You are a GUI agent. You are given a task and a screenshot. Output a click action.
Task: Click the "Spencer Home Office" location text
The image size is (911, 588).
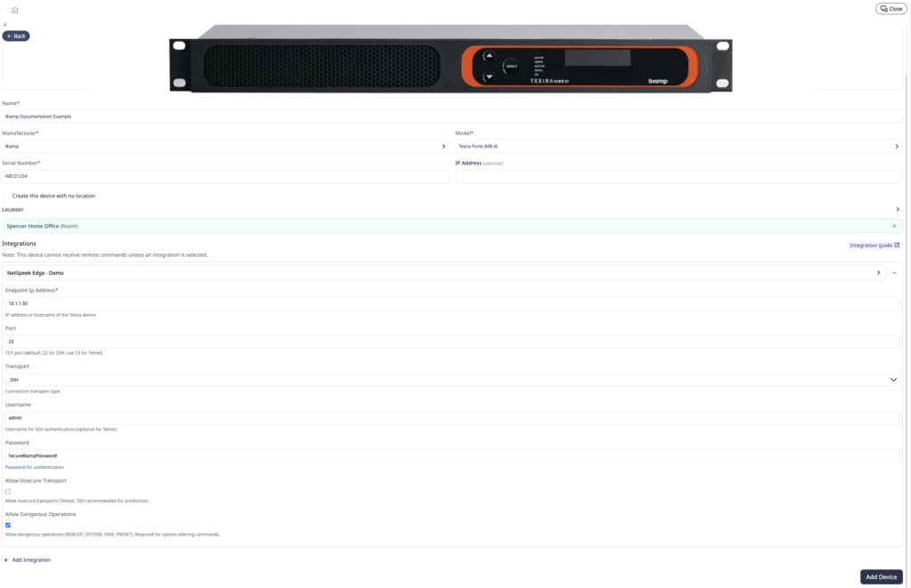(33, 226)
